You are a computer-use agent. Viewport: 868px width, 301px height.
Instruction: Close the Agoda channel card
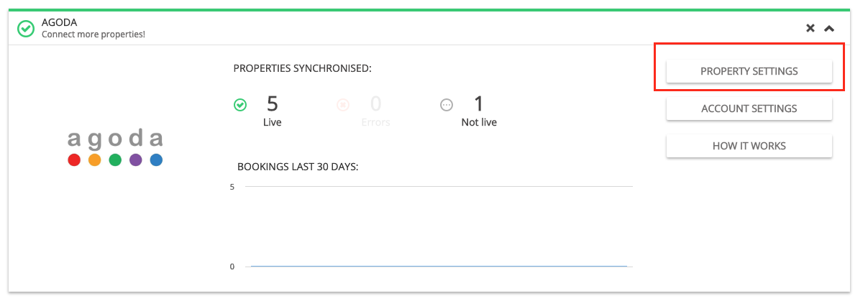pyautogui.click(x=810, y=29)
